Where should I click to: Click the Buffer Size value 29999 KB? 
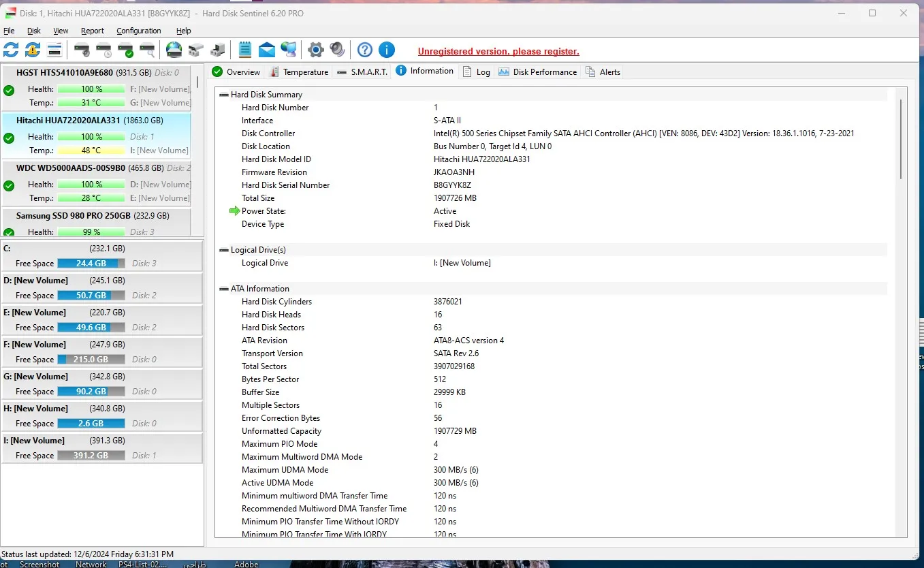tap(449, 392)
